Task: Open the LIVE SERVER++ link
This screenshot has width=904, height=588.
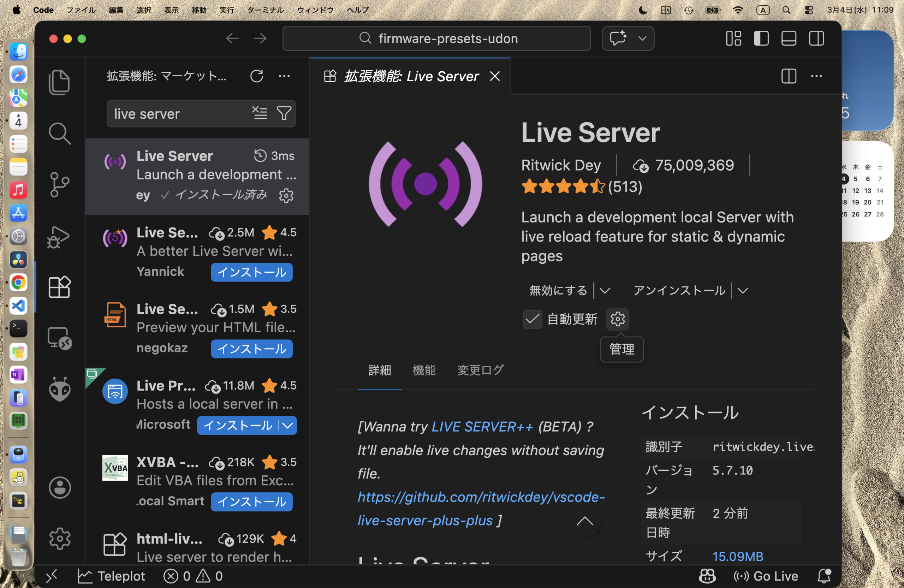Action: click(x=482, y=427)
